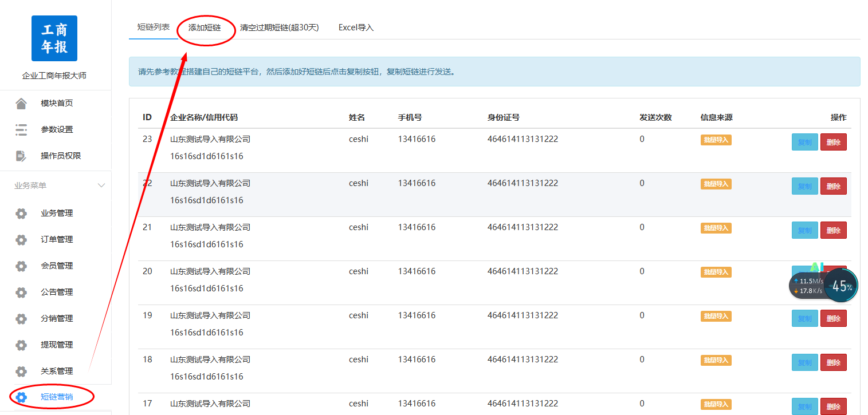Screen dimensions: 868x415
Task: Click the blue gear icon beside 短链营销
Action: (x=21, y=397)
